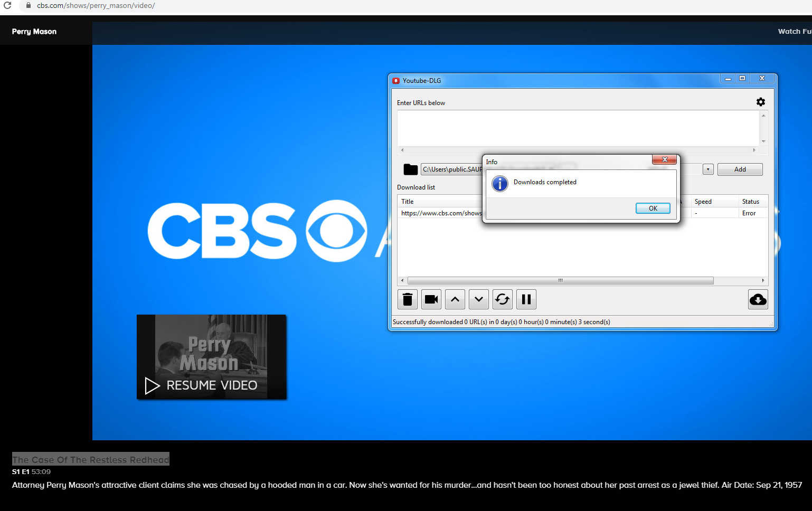This screenshot has height=511, width=812.
Task: Click the browser address bar URL
Action: click(96, 6)
